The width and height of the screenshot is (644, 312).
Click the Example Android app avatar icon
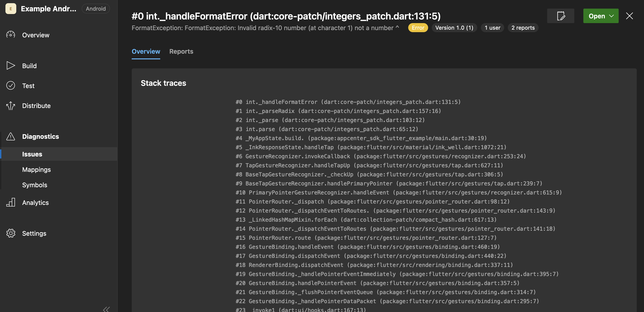(11, 9)
